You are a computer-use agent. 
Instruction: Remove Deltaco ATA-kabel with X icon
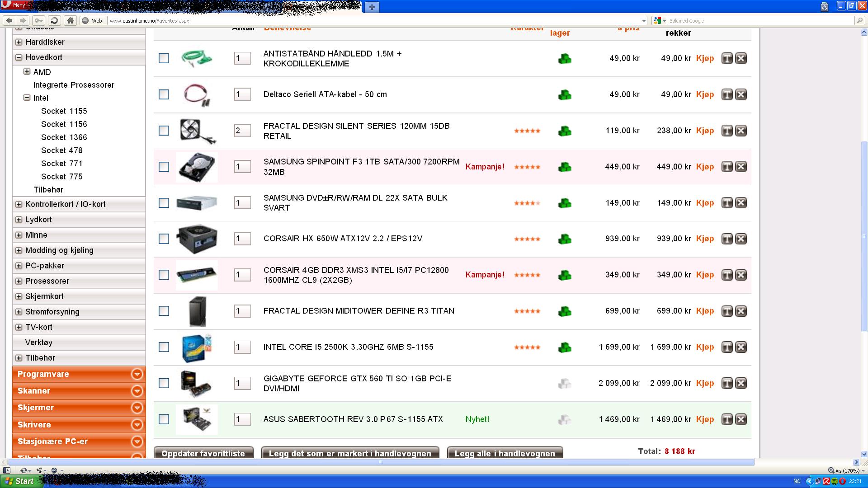point(741,94)
